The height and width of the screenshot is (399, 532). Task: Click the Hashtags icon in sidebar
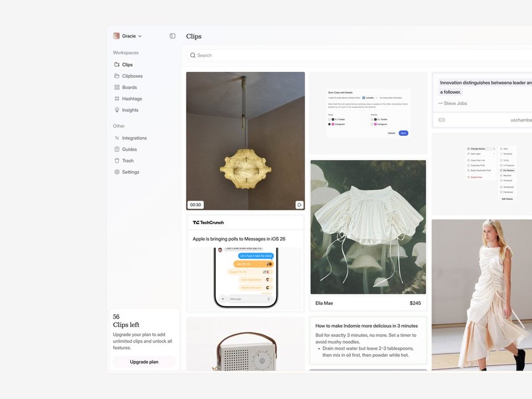117,99
